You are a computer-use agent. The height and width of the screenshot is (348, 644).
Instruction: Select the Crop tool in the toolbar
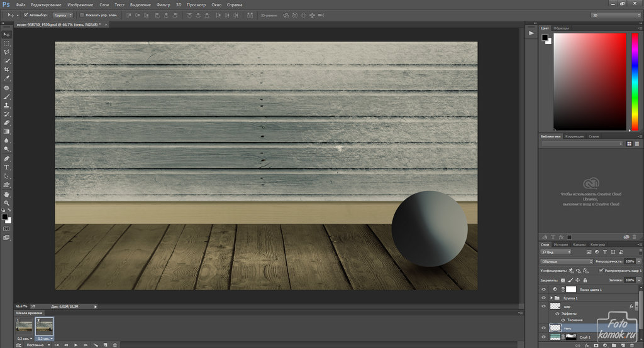(x=7, y=69)
